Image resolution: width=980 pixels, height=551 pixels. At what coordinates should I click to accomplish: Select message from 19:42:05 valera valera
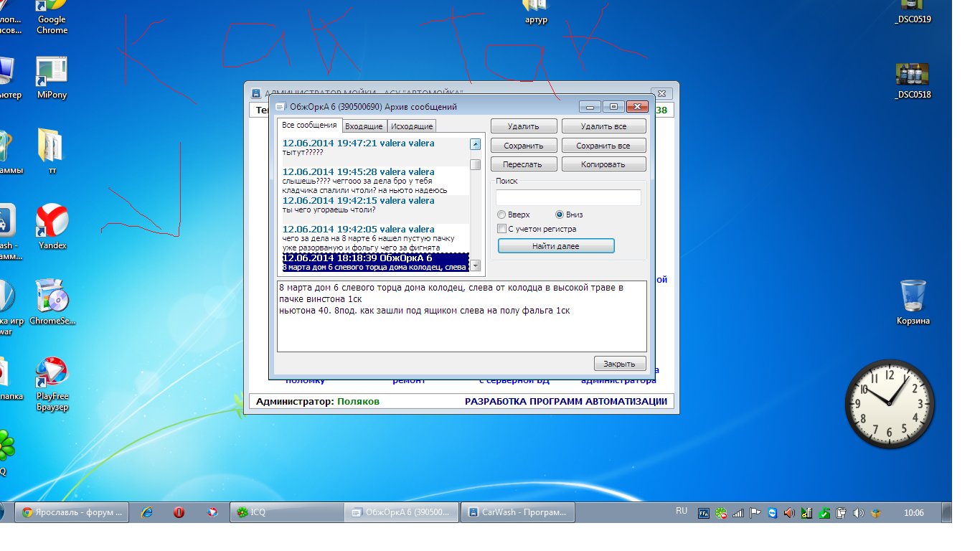tap(375, 238)
